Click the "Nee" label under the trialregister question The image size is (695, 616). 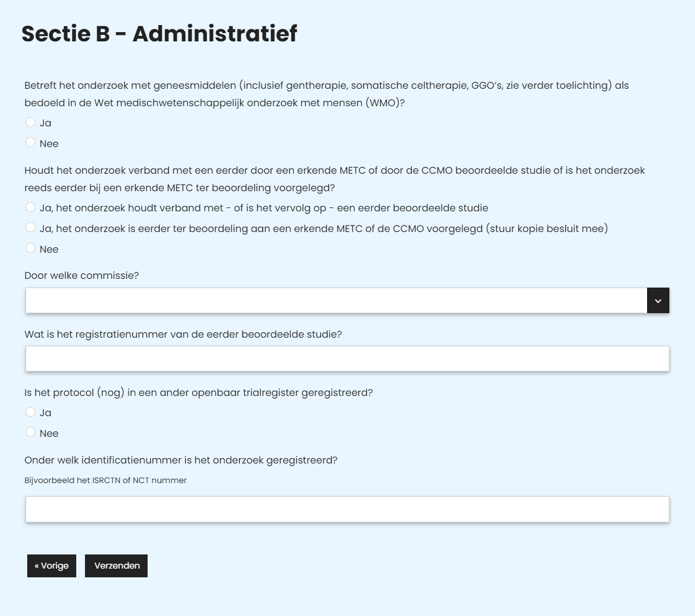coord(48,432)
